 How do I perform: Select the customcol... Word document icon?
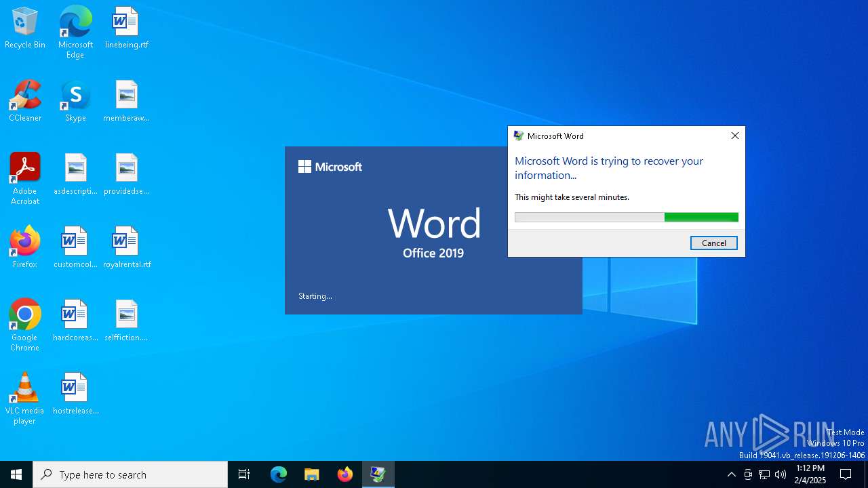[75, 248]
